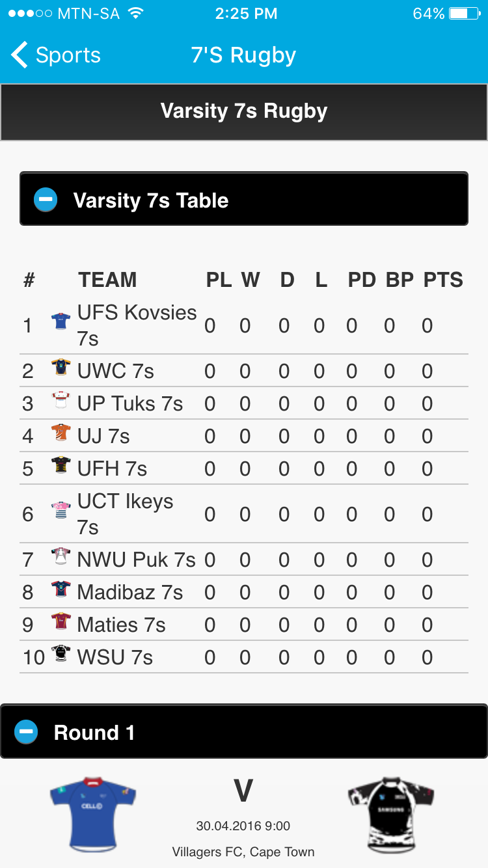
Task: Tap the UFH 7s jersey icon
Action: click(61, 465)
